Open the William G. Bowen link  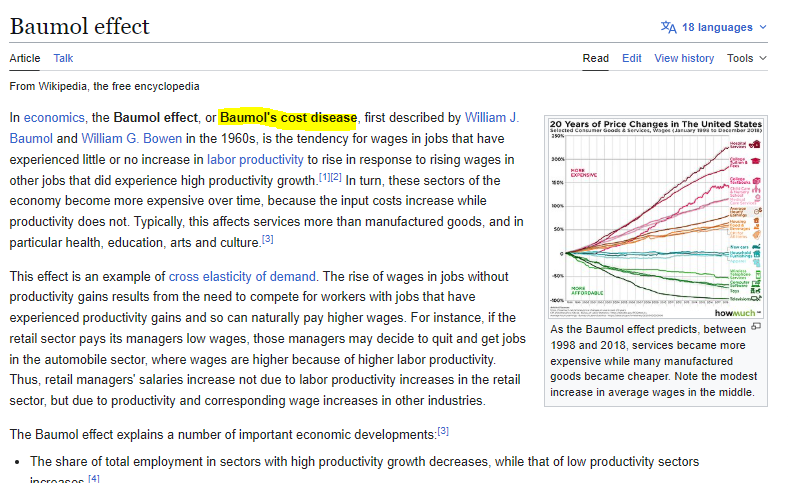click(x=132, y=139)
